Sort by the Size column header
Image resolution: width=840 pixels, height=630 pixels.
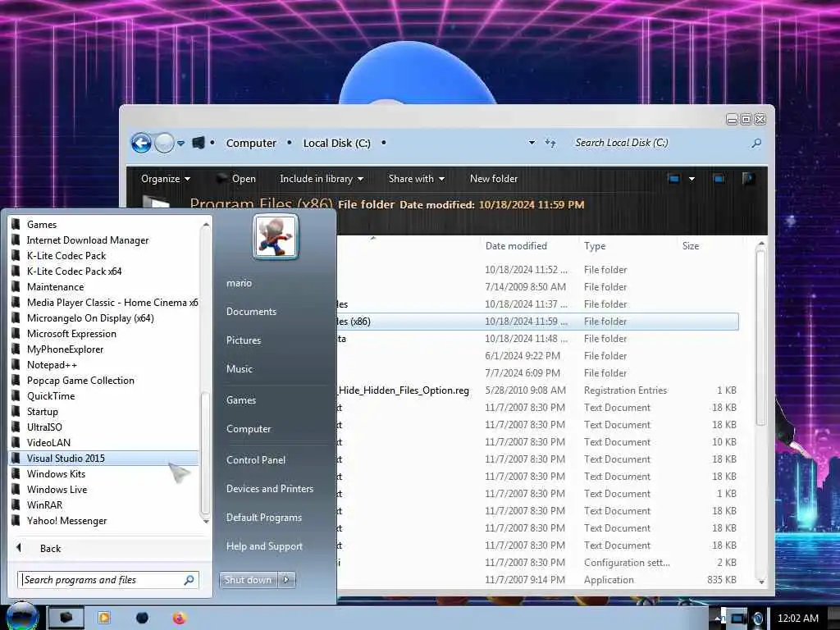[691, 246]
